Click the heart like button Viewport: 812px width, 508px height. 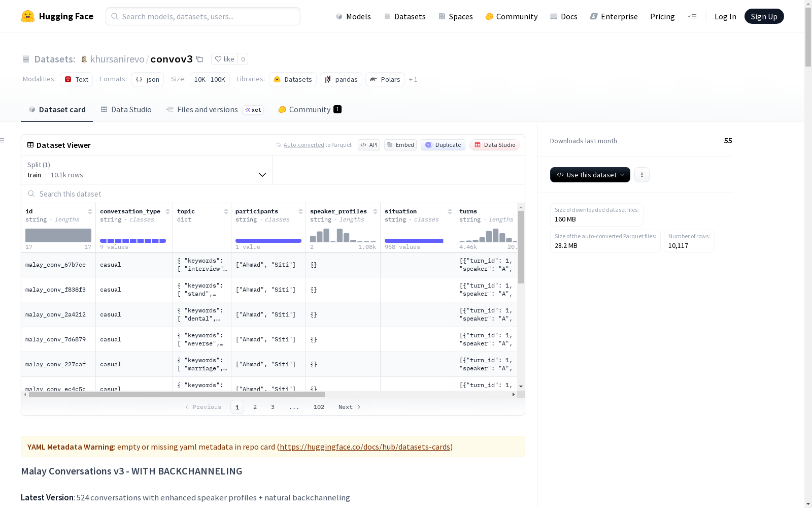click(224, 59)
